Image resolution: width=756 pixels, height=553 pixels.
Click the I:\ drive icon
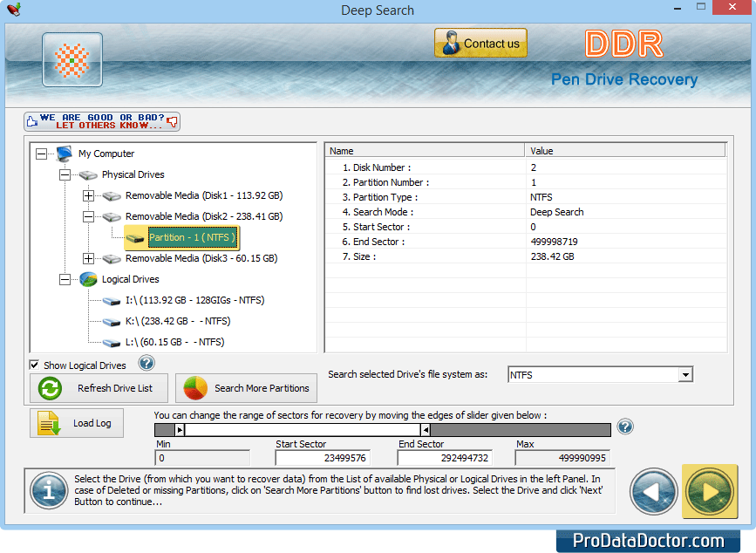click(112, 301)
